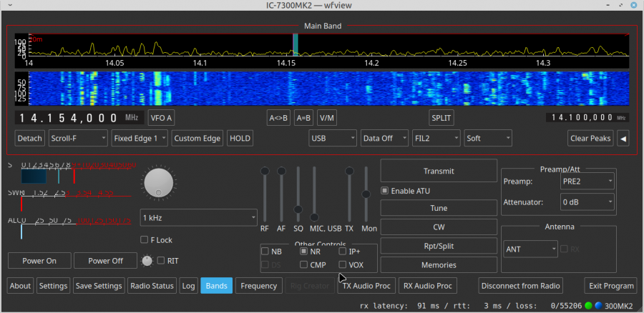The image size is (644, 313).
Task: Click the HOLD button
Action: [x=240, y=138]
